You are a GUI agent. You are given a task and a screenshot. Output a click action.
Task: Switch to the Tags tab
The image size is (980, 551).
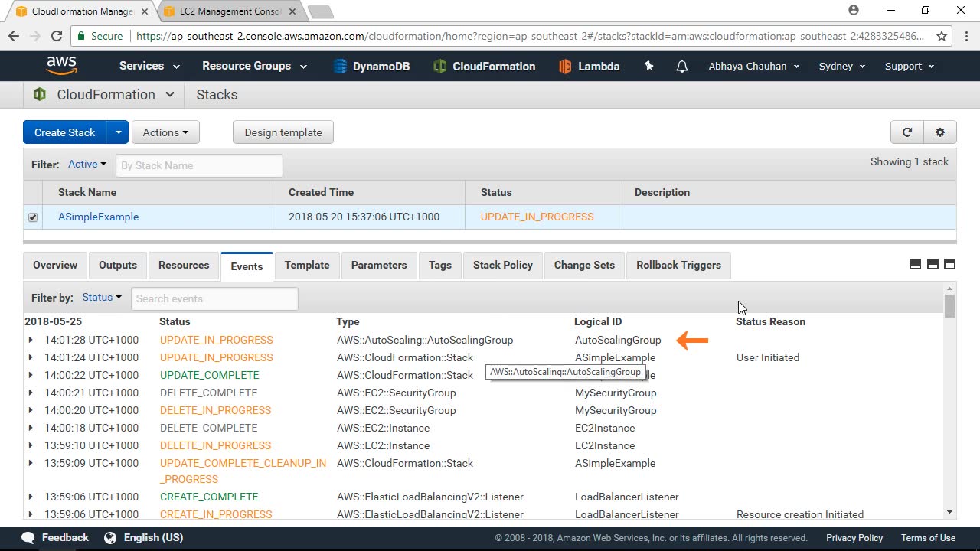440,265
